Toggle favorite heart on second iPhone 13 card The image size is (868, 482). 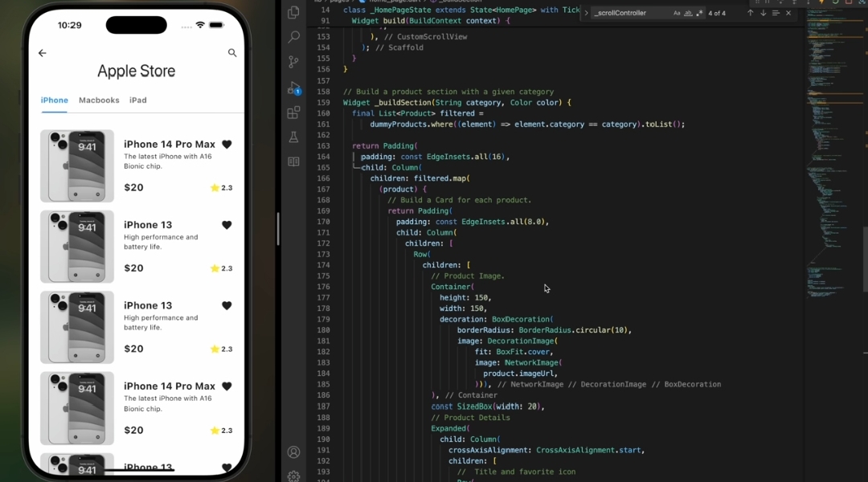[x=227, y=305]
